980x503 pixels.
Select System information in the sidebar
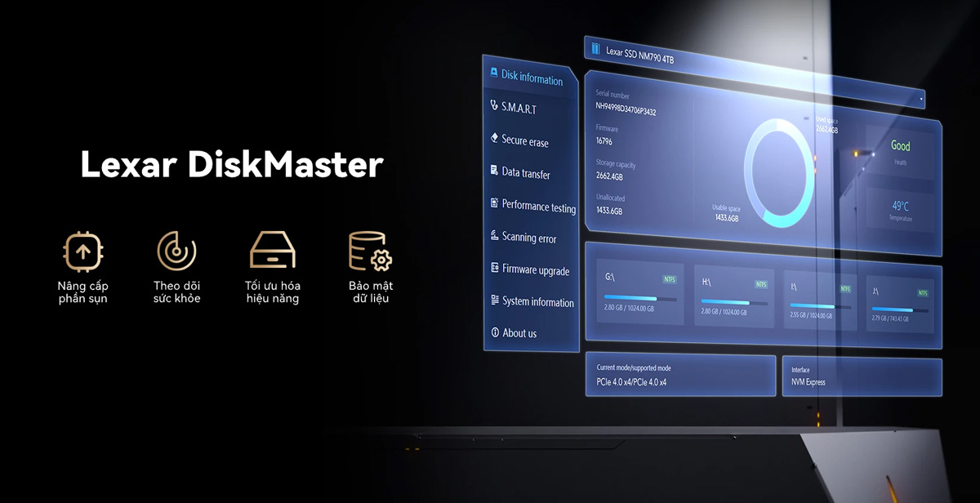tap(538, 302)
